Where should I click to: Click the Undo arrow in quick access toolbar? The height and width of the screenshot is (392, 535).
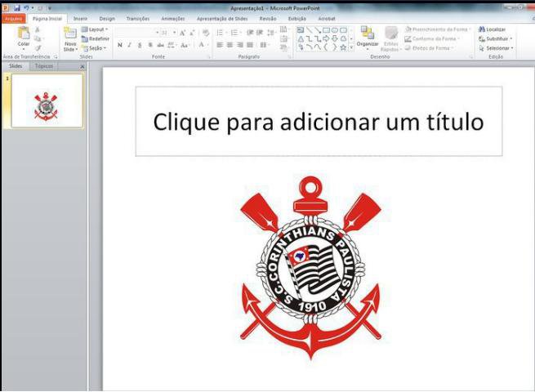tap(26, 7)
